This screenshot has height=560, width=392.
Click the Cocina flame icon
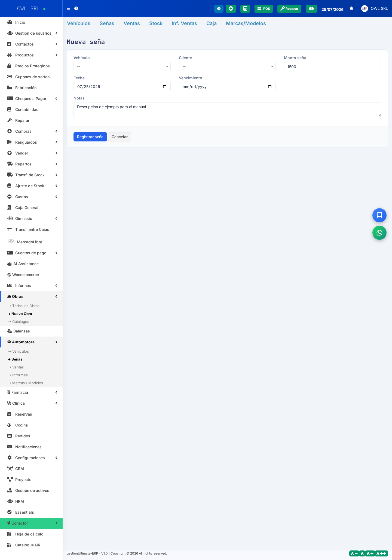tap(9, 425)
